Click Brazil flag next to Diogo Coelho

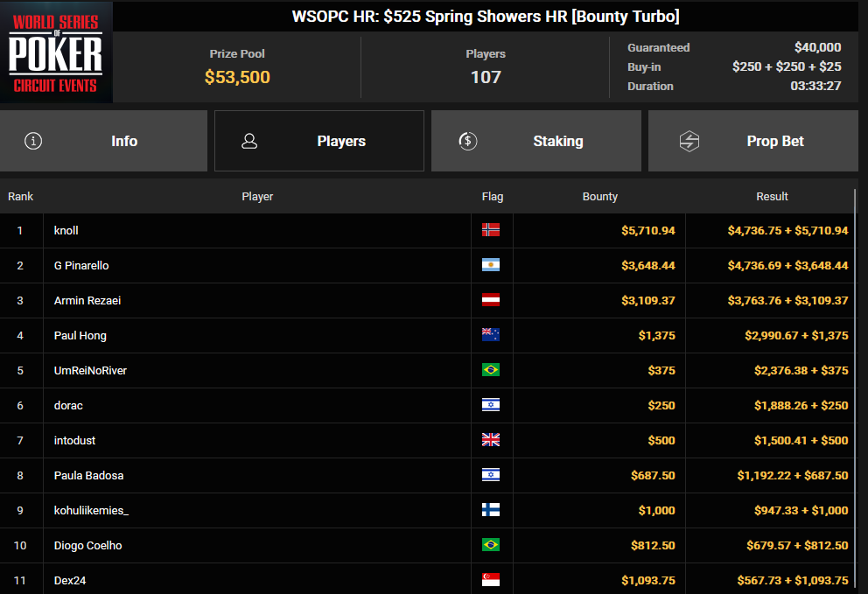[x=491, y=545]
